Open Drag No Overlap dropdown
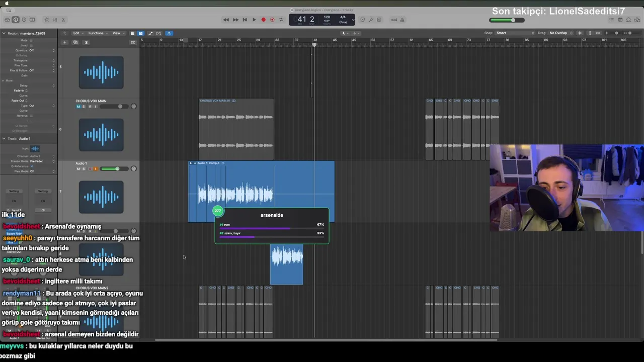The height and width of the screenshot is (362, 644). (x=560, y=33)
